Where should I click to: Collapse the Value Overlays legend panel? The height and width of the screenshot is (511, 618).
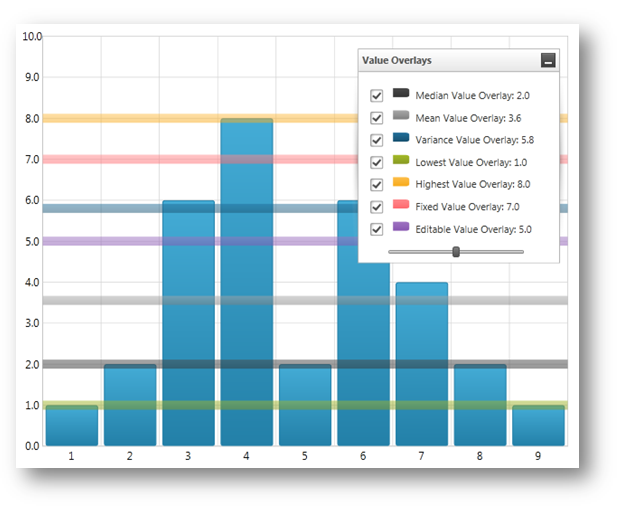(547, 61)
